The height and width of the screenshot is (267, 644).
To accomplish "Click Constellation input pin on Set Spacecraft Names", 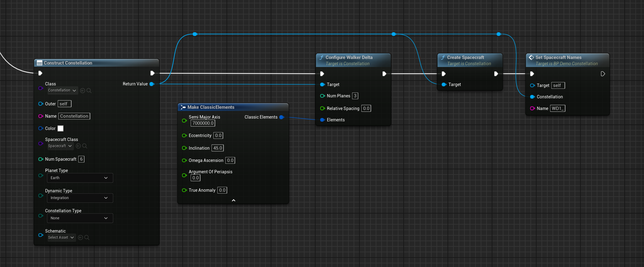I will click(x=532, y=97).
